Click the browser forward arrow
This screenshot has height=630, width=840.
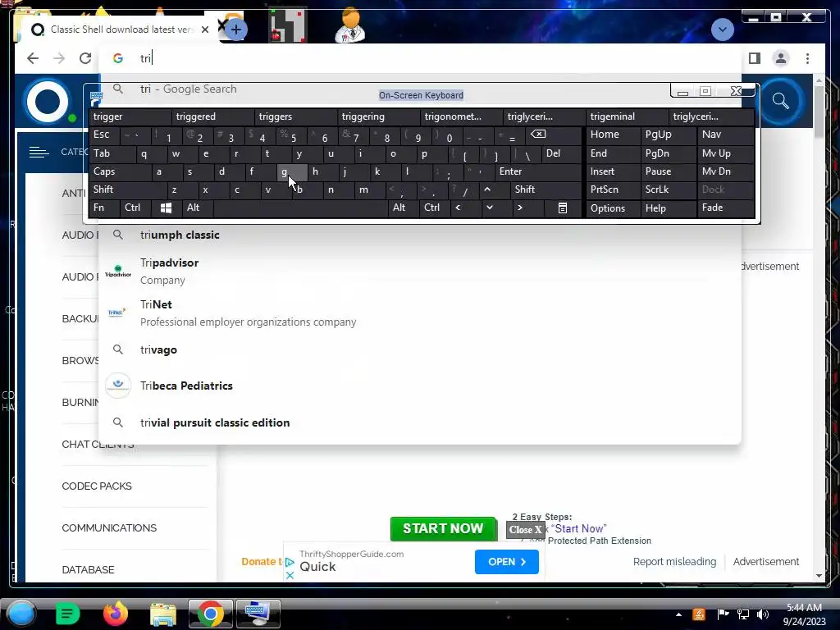[x=59, y=58]
